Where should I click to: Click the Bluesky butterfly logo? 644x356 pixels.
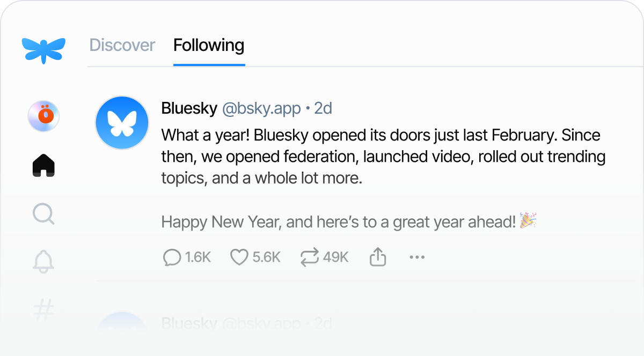tap(43, 49)
